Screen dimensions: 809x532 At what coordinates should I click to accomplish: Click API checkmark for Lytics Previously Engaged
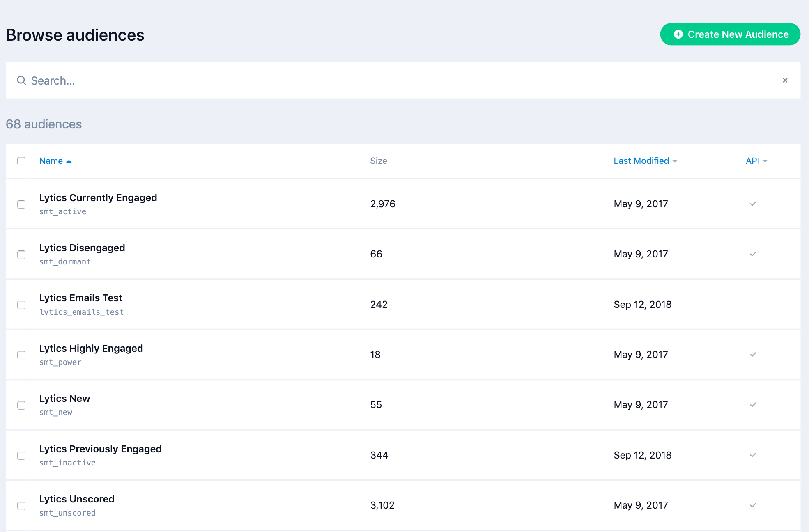tap(753, 455)
